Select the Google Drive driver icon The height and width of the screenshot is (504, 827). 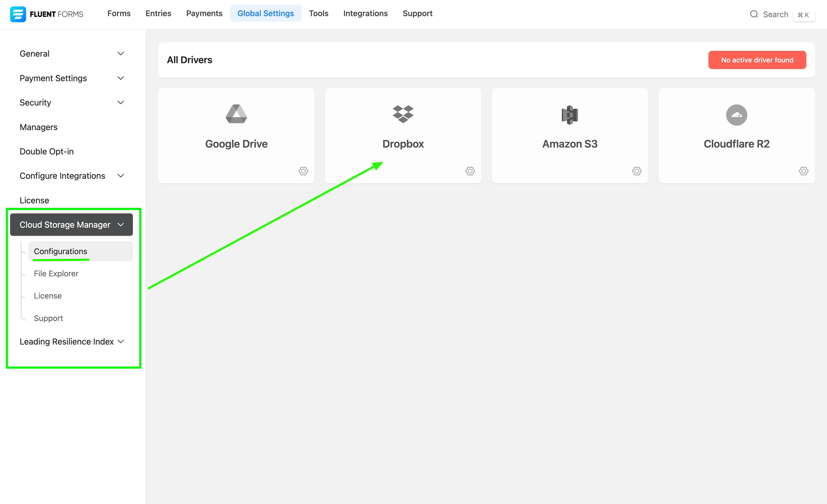click(236, 114)
